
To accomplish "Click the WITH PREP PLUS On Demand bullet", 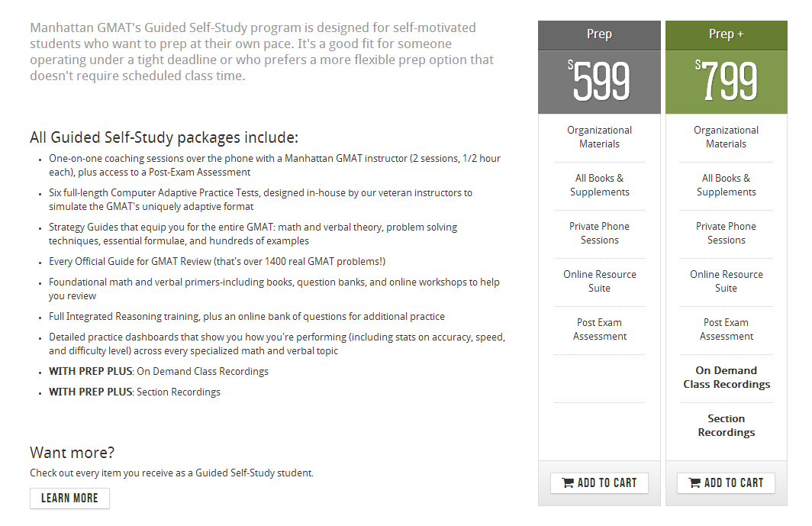I will click(159, 372).
